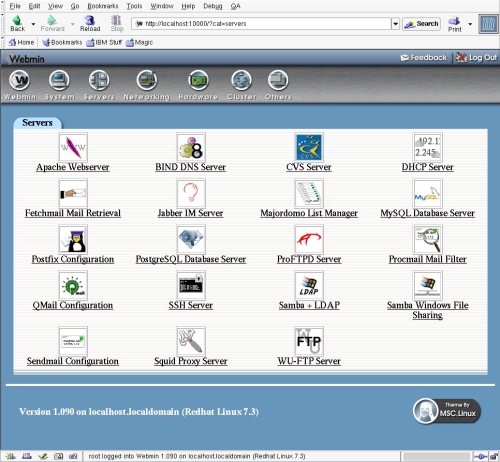Go to the Others category icon
This screenshot has width=500, height=462.
278,80
